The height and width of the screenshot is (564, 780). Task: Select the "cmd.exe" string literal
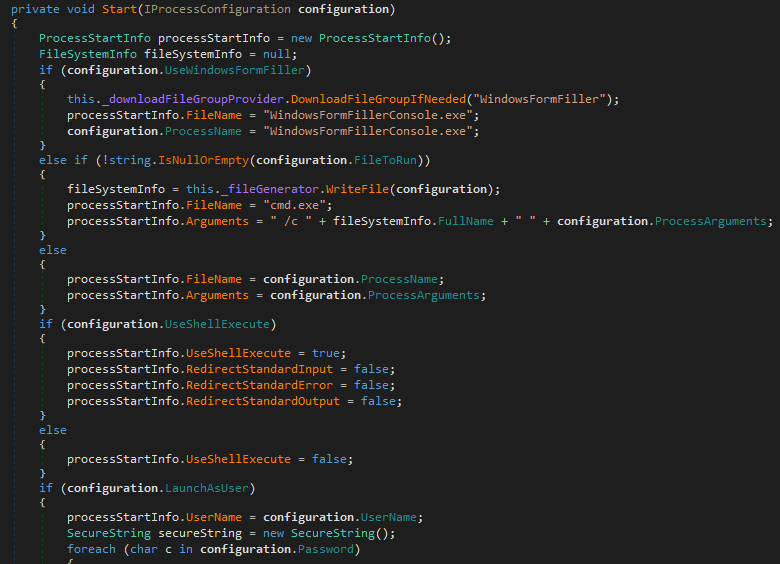pos(294,205)
